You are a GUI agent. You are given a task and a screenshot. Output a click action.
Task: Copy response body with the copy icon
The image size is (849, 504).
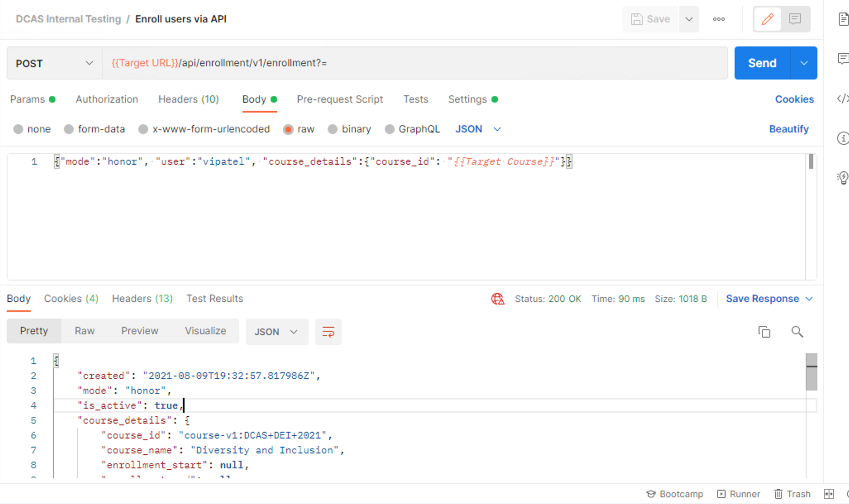pyautogui.click(x=764, y=331)
